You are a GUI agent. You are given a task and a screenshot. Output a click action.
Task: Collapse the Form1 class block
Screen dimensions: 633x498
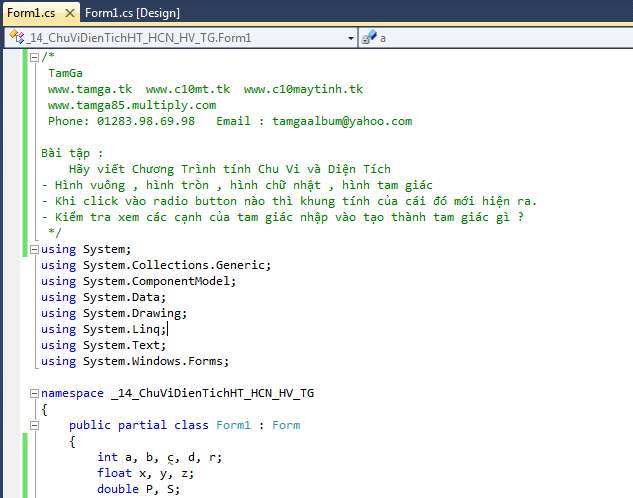[34, 425]
